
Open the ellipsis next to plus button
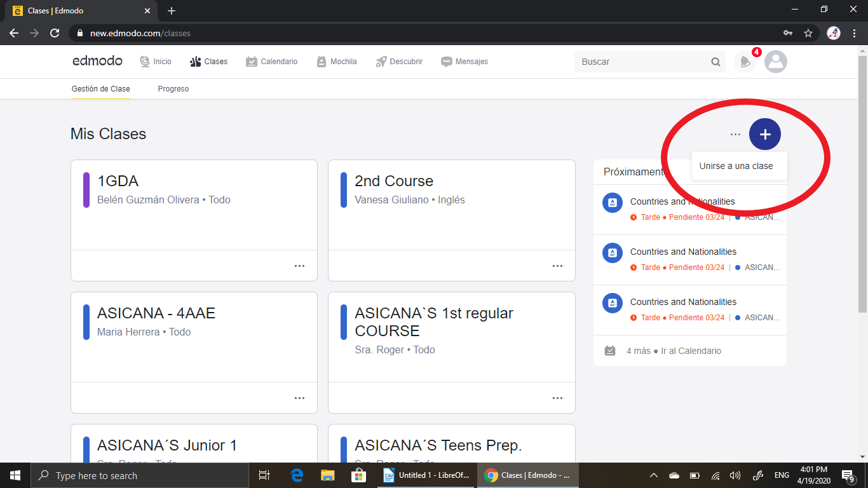point(735,134)
